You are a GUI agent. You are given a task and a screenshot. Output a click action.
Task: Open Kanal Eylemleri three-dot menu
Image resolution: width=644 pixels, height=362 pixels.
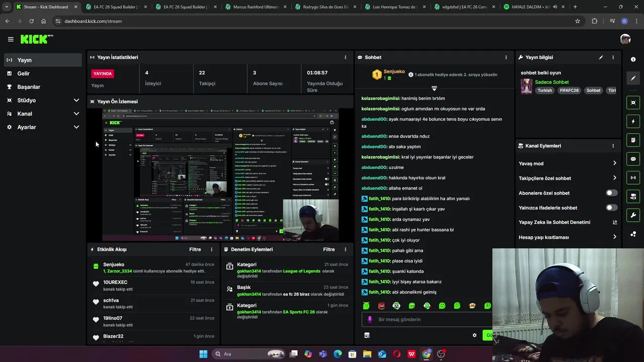613,146
